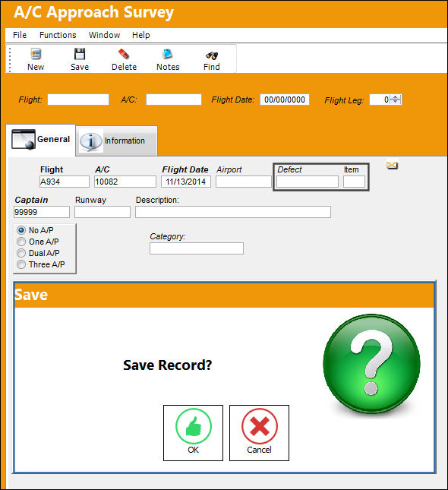
Task: Click the top Flight Date 00/00/0000 field
Action: pos(285,100)
